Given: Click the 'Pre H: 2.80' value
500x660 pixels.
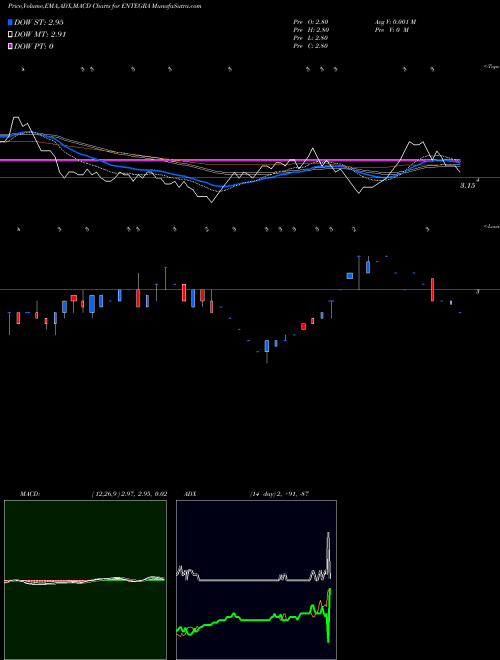Looking at the screenshot, I should coord(311,30).
